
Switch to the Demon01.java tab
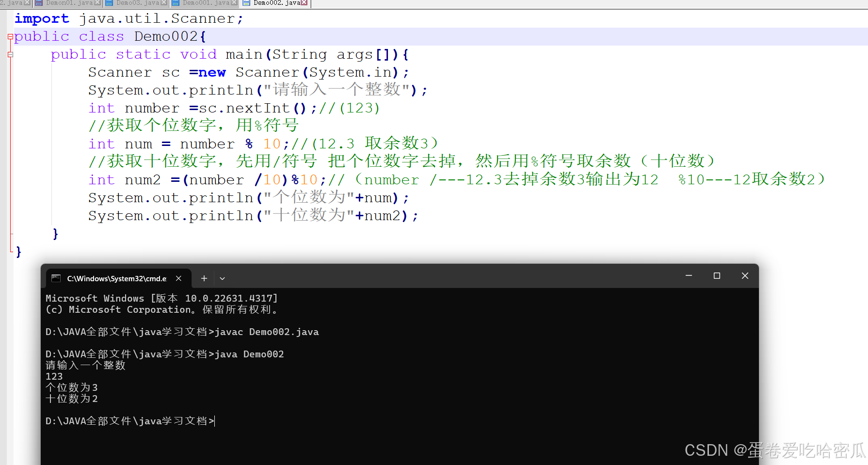coord(68,3)
